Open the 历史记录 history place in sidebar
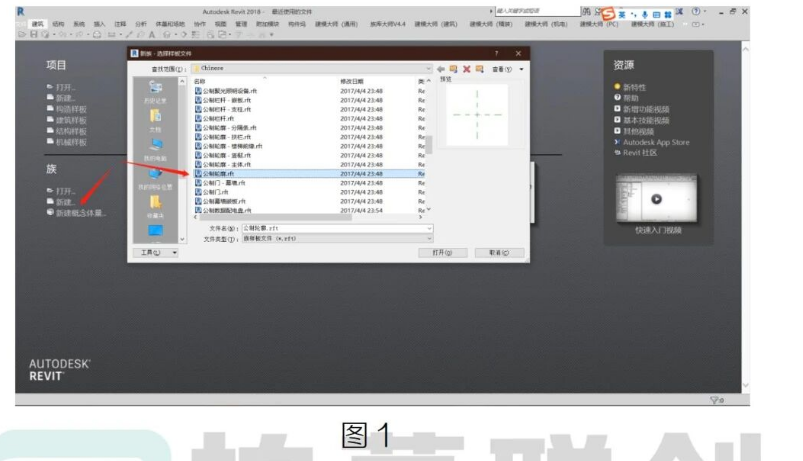 [156, 93]
